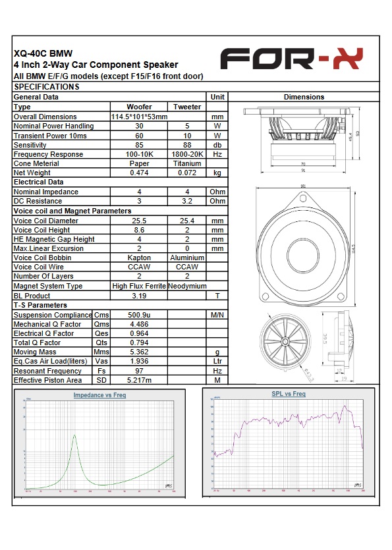Screen dimensions: 392x550
Task: Select the 'Dimensions' column heading
Action: click(x=304, y=97)
